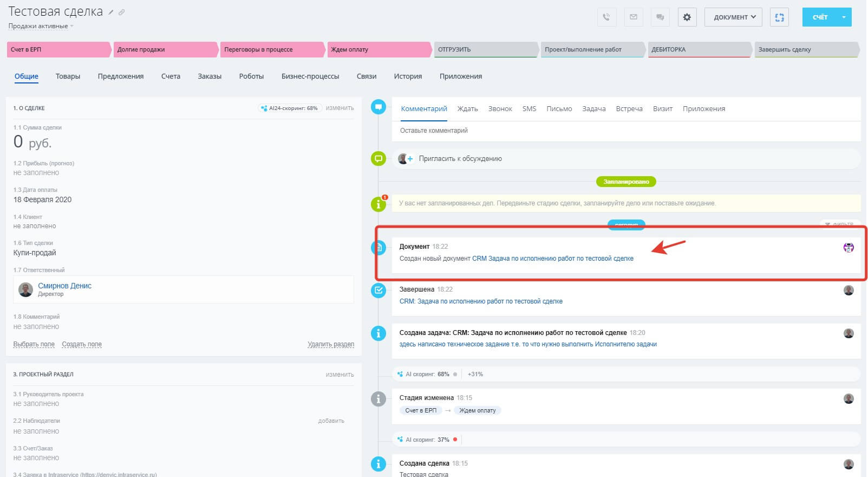
Task: Select the Ждать timeline tab
Action: pos(467,108)
